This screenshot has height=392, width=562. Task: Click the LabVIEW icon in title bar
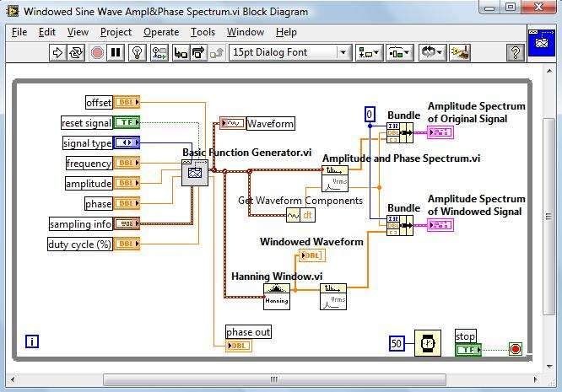(14, 12)
